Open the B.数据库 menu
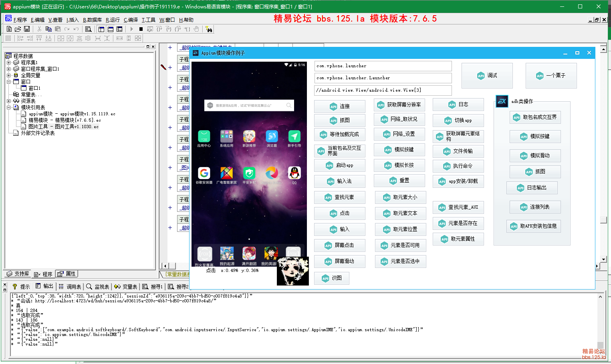611x364 pixels. (92, 20)
